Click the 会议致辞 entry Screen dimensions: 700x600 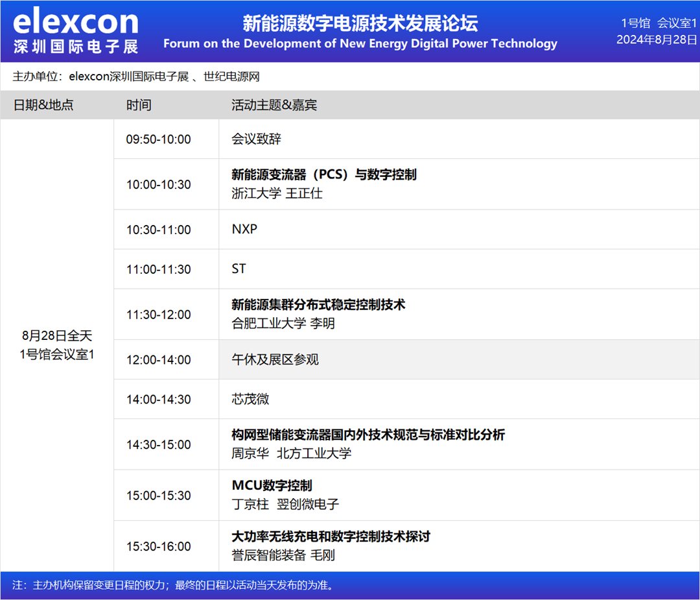pos(256,139)
